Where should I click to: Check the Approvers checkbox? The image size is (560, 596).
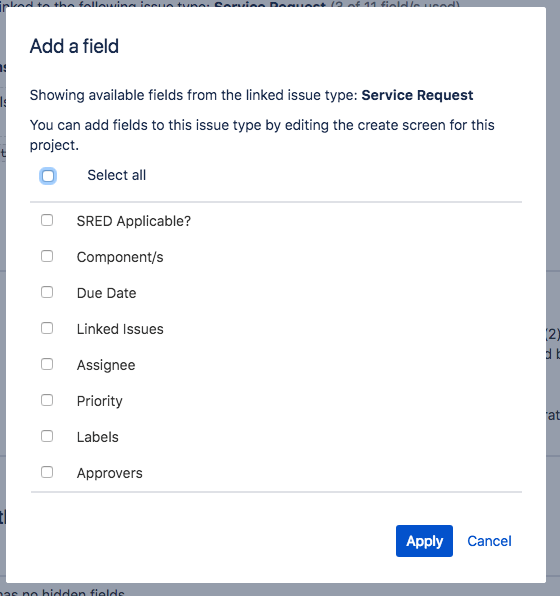pyautogui.click(x=47, y=472)
